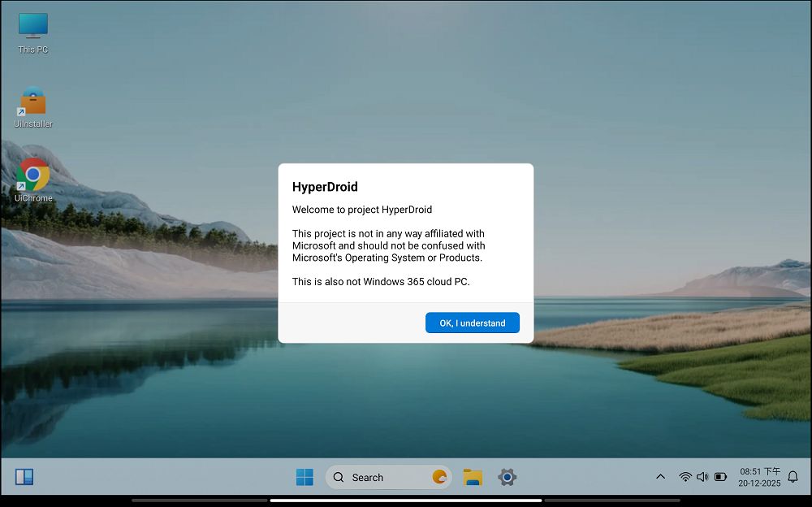Expand hidden system tray icons

coord(660,477)
